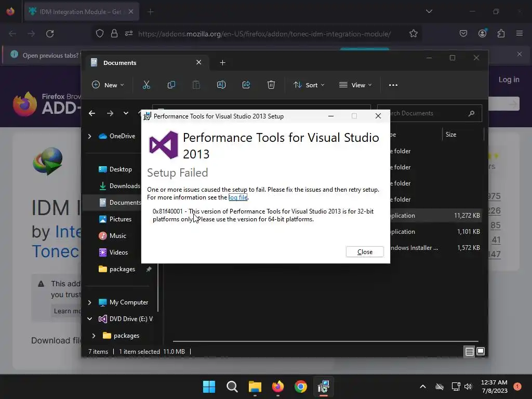This screenshot has height=399, width=532.
Task: Open the Firefox account icon
Action: 482,34
